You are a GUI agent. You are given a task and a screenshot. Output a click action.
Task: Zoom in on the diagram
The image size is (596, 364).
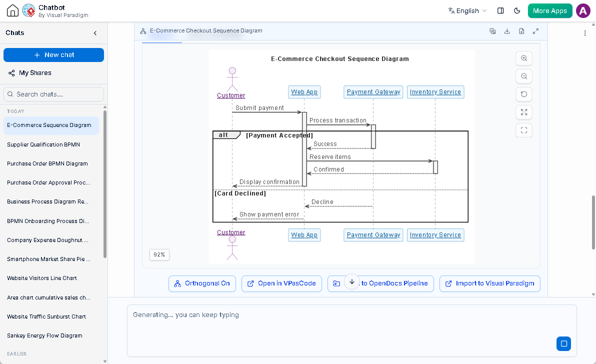coord(524,58)
